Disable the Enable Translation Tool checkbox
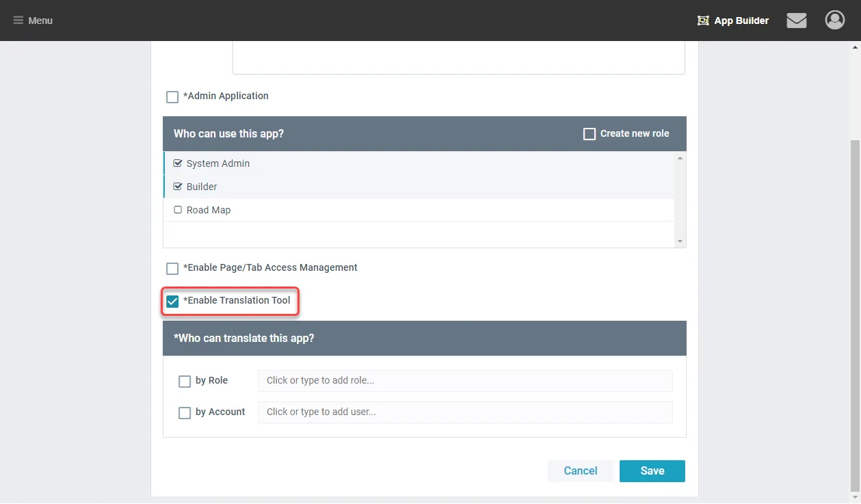The image size is (861, 504). (x=172, y=302)
